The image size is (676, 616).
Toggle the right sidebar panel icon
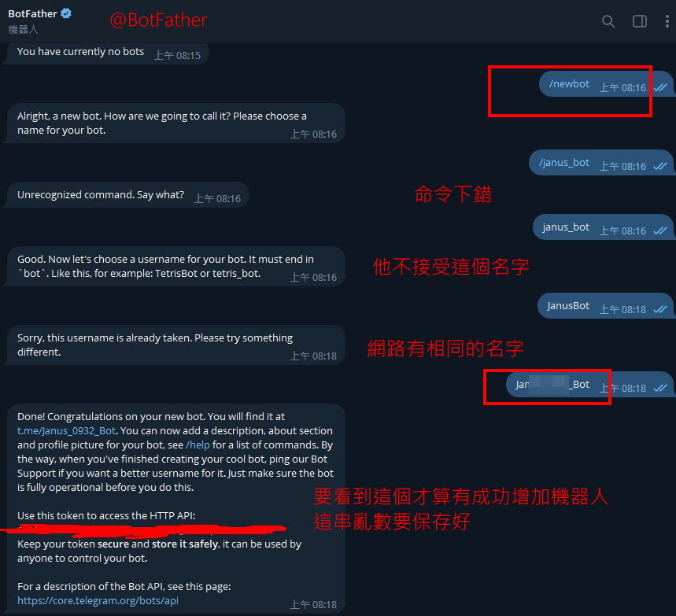pos(639,21)
